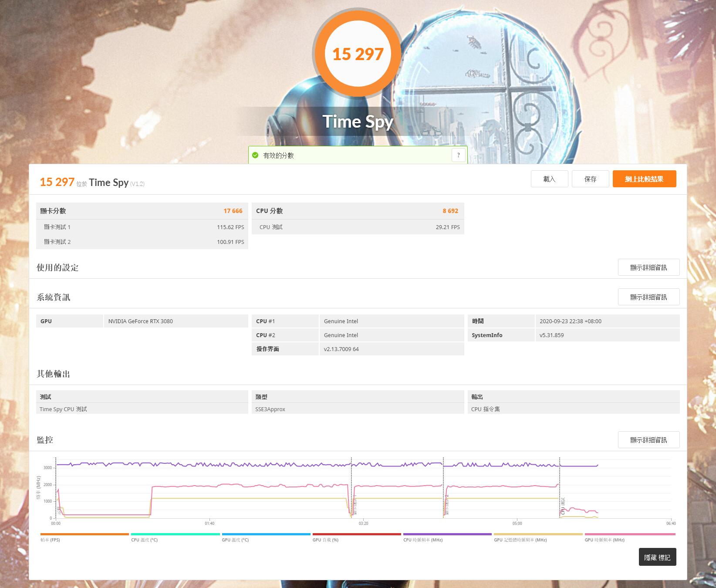Expand details for 使用的設定 section
716x588 pixels.
(648, 267)
